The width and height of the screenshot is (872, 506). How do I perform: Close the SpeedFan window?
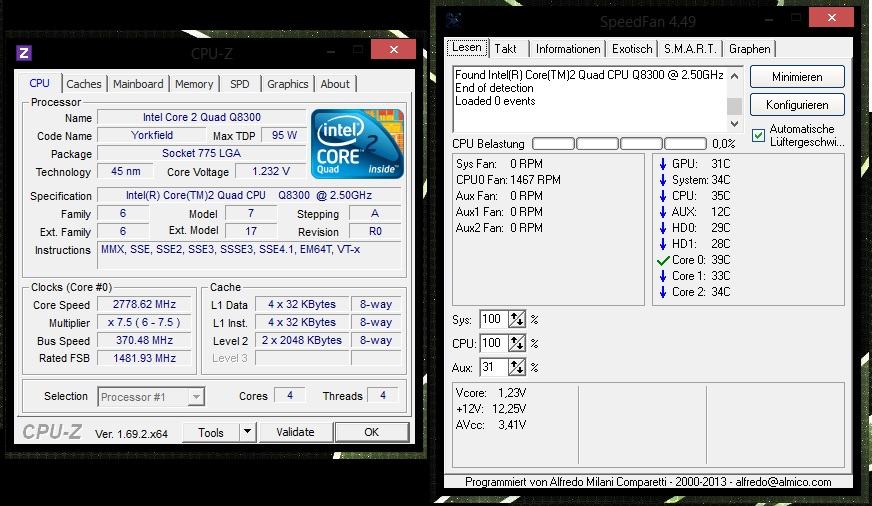coord(831,18)
